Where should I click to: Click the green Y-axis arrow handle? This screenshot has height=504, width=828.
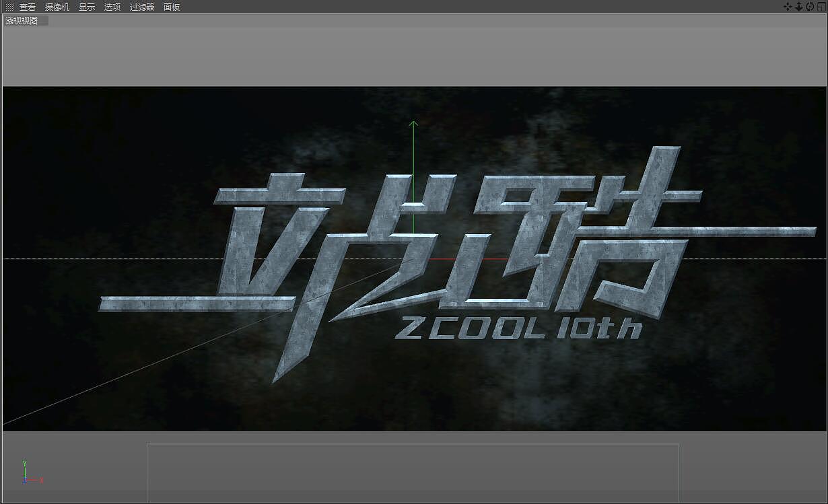413,124
